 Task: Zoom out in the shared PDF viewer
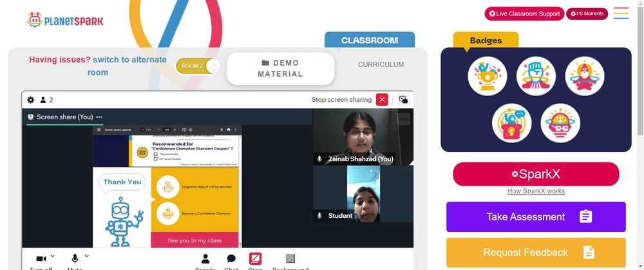coord(159,130)
